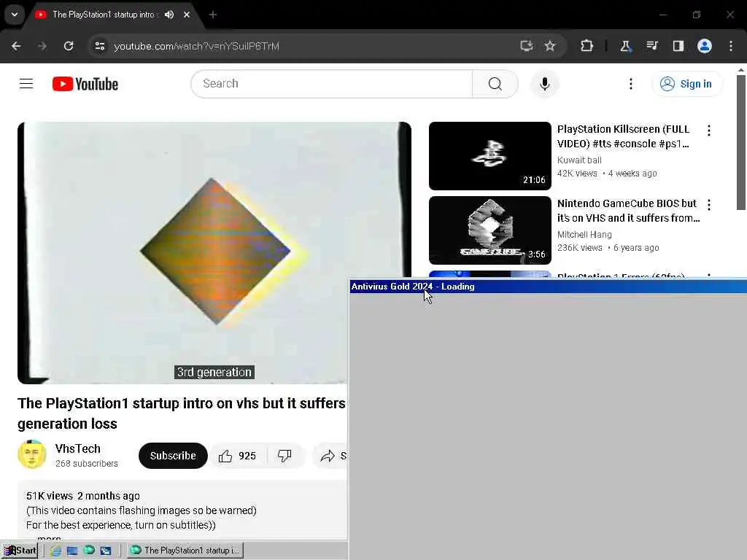The width and height of the screenshot is (747, 560).
Task: Open the VhsTech channel name link
Action: (x=77, y=448)
